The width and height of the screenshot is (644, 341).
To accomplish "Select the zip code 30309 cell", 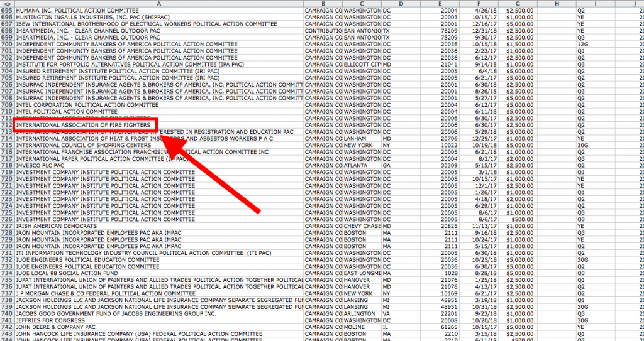I will click(440, 165).
